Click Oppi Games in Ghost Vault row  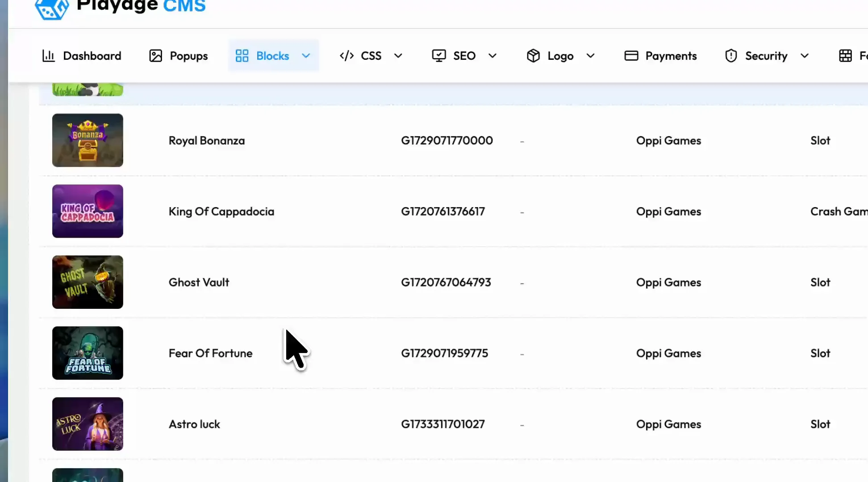(x=668, y=283)
